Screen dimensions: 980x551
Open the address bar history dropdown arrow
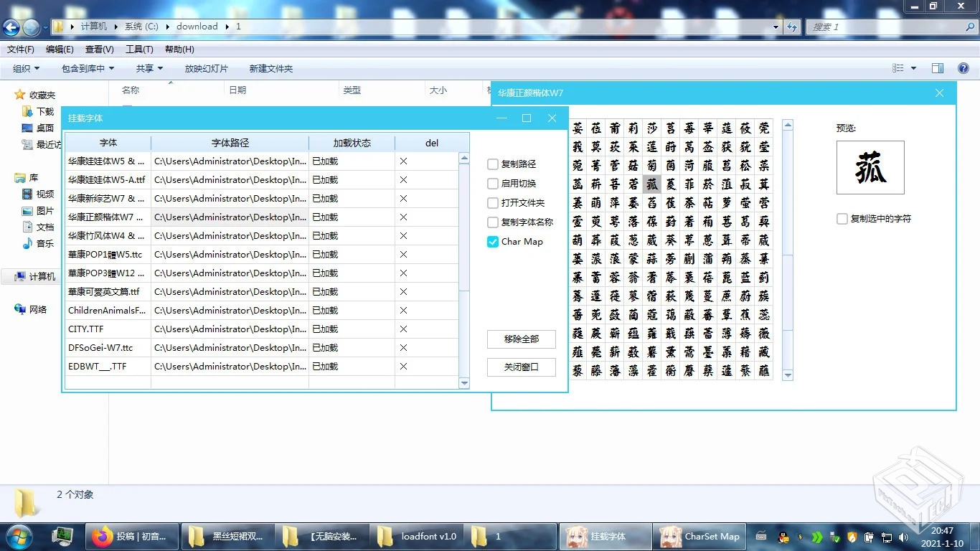[x=776, y=27]
